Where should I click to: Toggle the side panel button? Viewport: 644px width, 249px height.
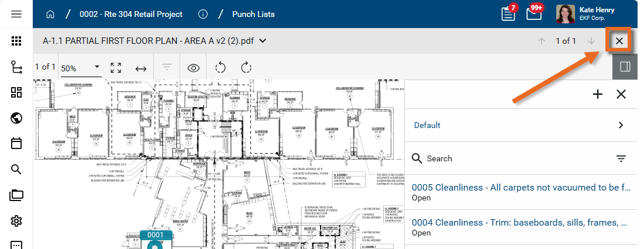[x=625, y=67]
